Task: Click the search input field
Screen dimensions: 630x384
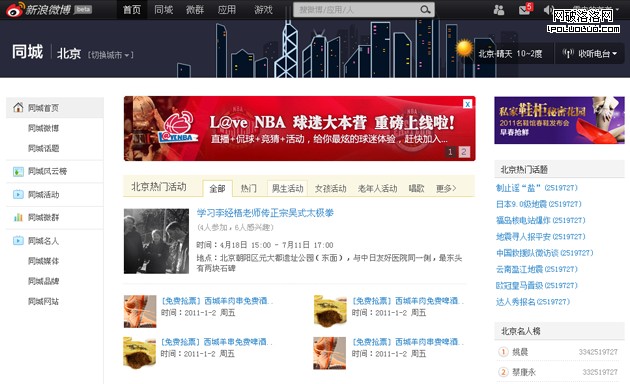Action: click(357, 10)
